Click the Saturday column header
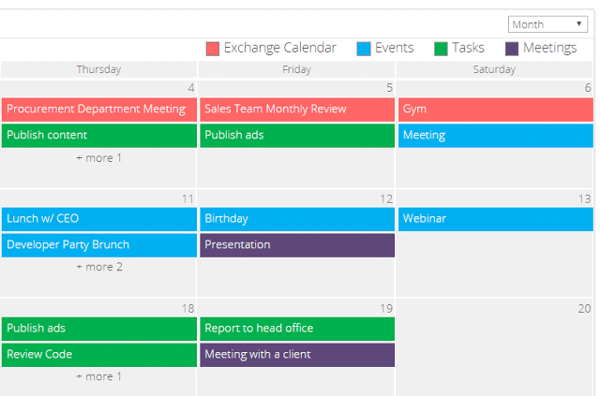This screenshot has width=600, height=396. 494,69
